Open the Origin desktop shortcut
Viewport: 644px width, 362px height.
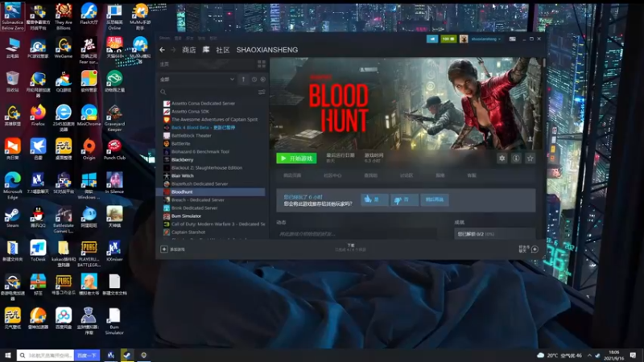pos(89,149)
